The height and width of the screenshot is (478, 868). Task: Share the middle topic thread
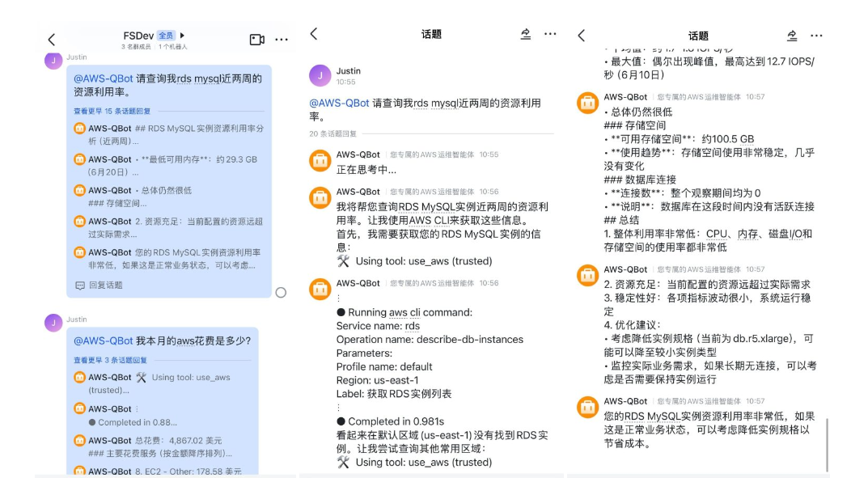click(x=525, y=34)
